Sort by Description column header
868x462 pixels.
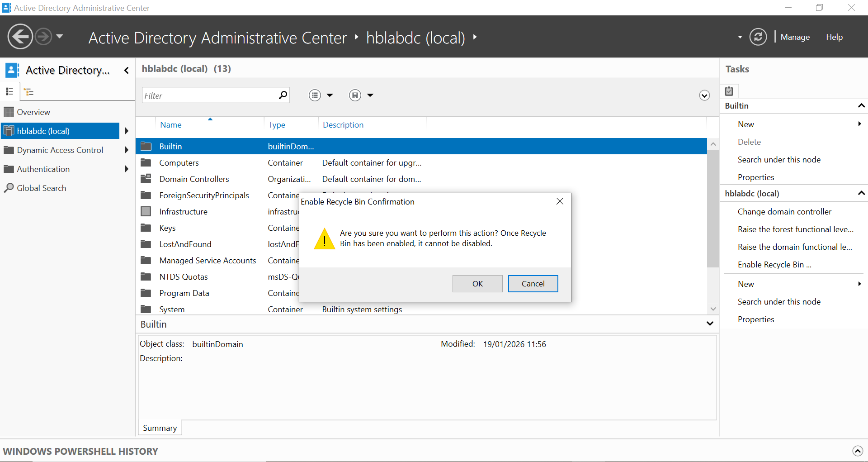point(343,125)
